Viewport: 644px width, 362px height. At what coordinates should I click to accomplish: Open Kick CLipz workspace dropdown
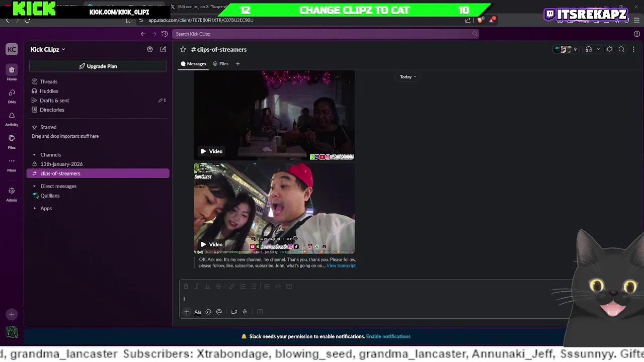[x=48, y=49]
